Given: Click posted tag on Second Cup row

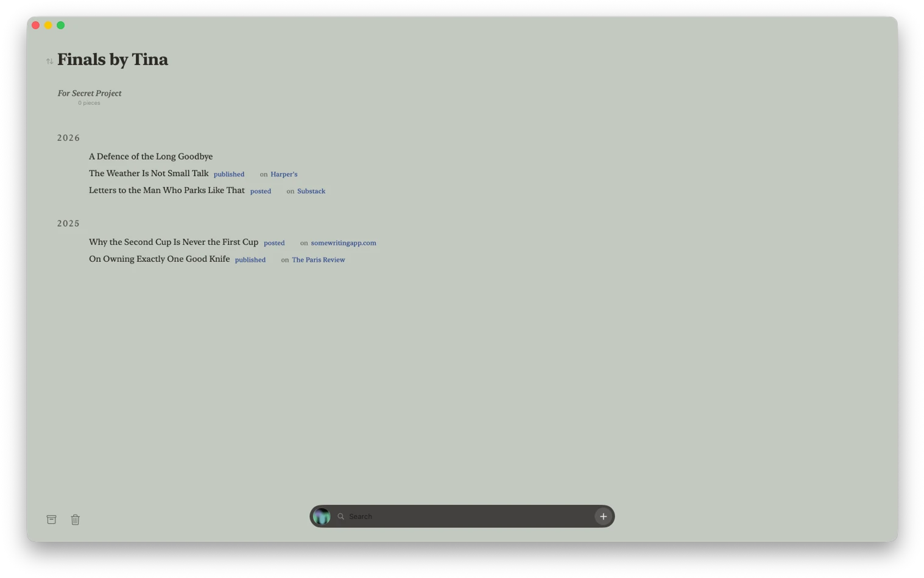Looking at the screenshot, I should pos(274,243).
